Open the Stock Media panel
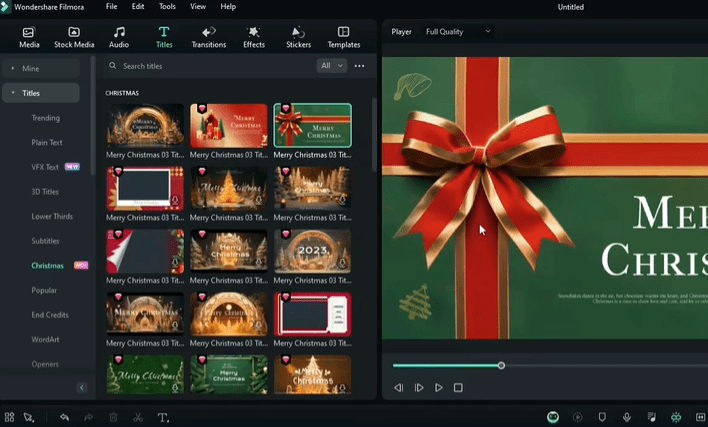The height and width of the screenshot is (427, 708). tap(74, 37)
